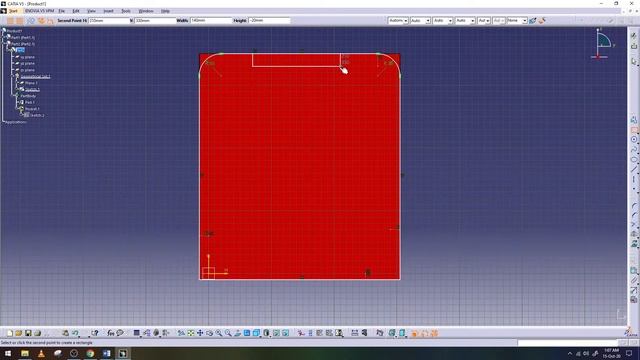This screenshot has width=640, height=360.
Task: Open the Start menu in CATIA menu bar
Action: pyautogui.click(x=13, y=11)
